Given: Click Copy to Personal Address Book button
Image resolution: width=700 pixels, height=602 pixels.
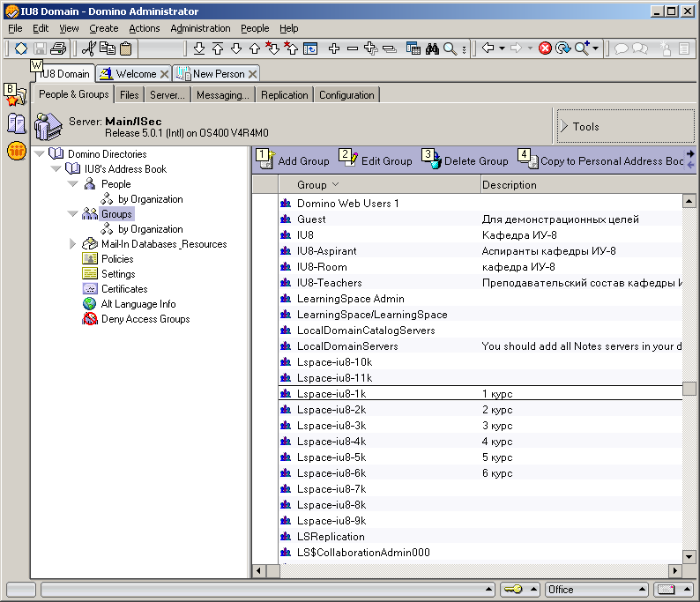Looking at the screenshot, I should (x=600, y=160).
